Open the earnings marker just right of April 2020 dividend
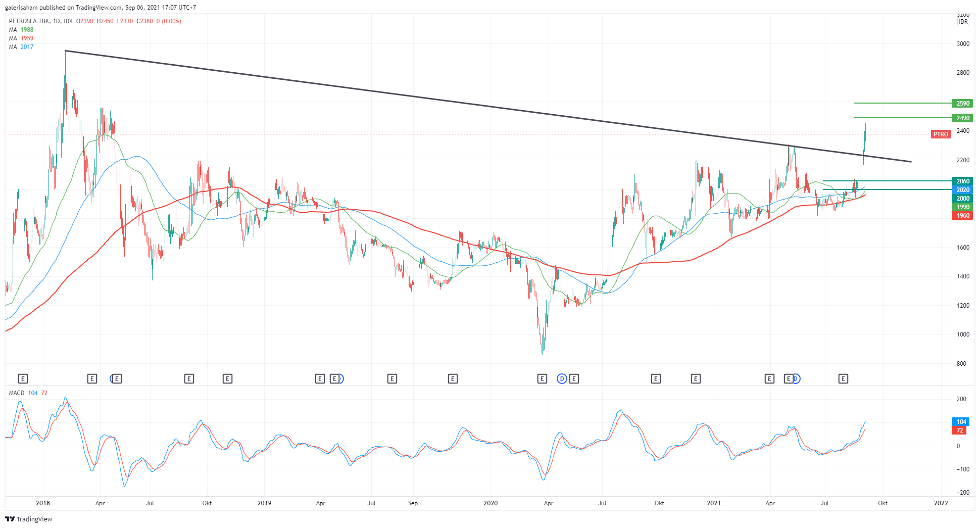This screenshot has height=528, width=980. click(x=574, y=378)
